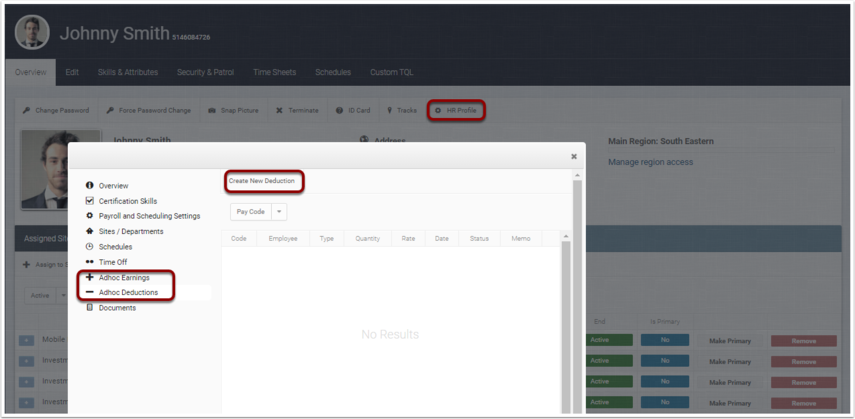Expand the Mobile site row
The width and height of the screenshot is (855, 419).
(x=26, y=340)
